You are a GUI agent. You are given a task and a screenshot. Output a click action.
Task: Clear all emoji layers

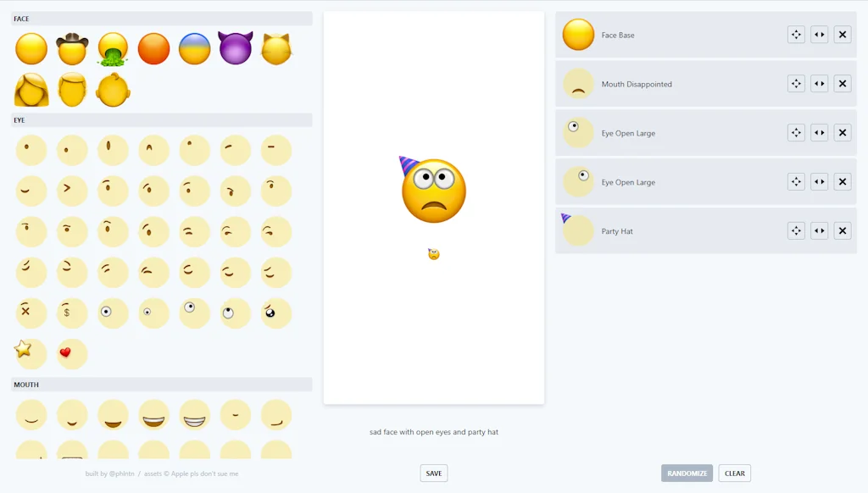pyautogui.click(x=734, y=473)
